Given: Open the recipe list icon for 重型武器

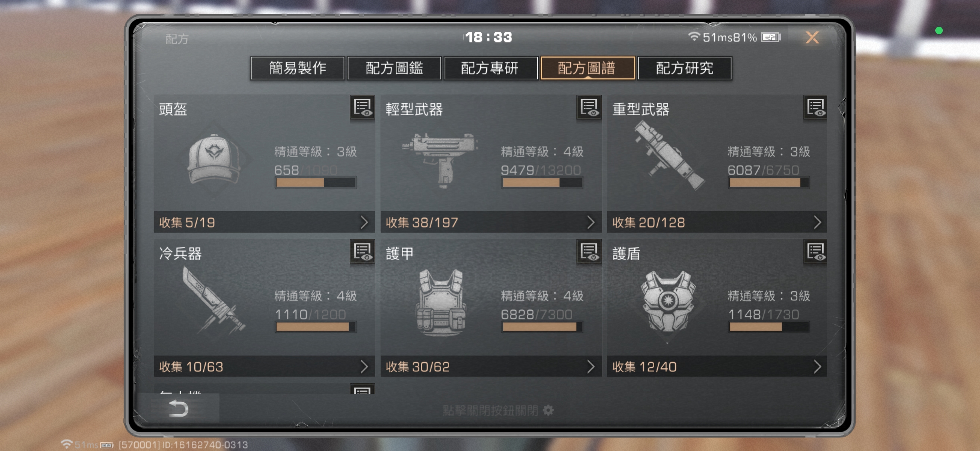Looking at the screenshot, I should click(x=815, y=107).
